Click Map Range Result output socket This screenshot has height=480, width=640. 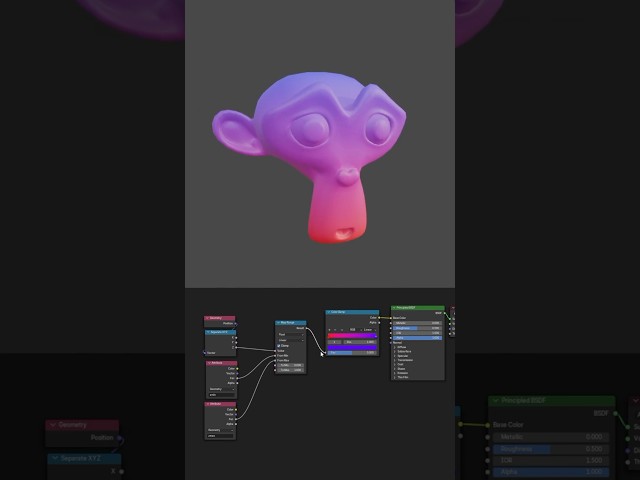[307, 328]
